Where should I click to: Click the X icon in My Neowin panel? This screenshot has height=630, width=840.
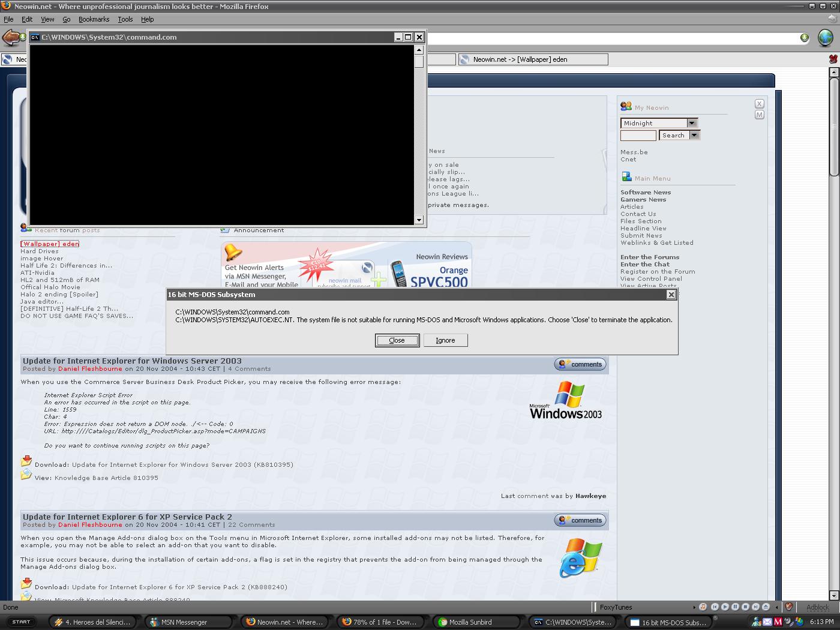point(759,104)
